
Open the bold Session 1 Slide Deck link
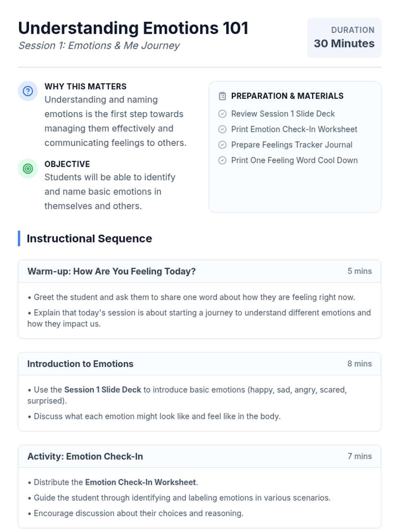[x=102, y=390]
